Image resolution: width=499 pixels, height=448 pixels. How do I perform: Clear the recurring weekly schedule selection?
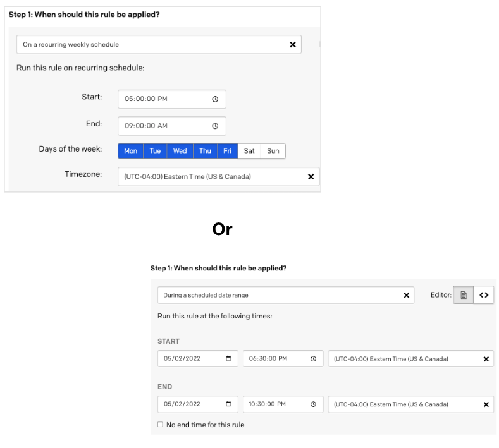tap(292, 45)
